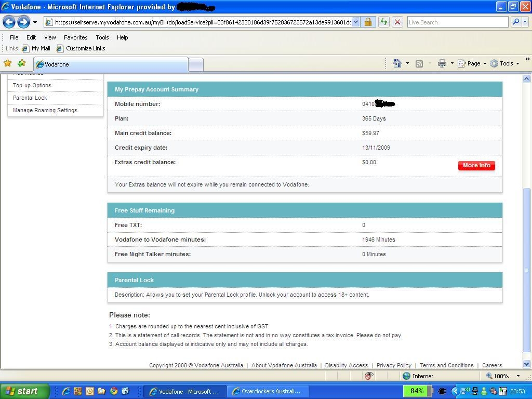Show more command bar items chevron
This screenshot has height=399, width=532.
pyautogui.click(x=527, y=59)
